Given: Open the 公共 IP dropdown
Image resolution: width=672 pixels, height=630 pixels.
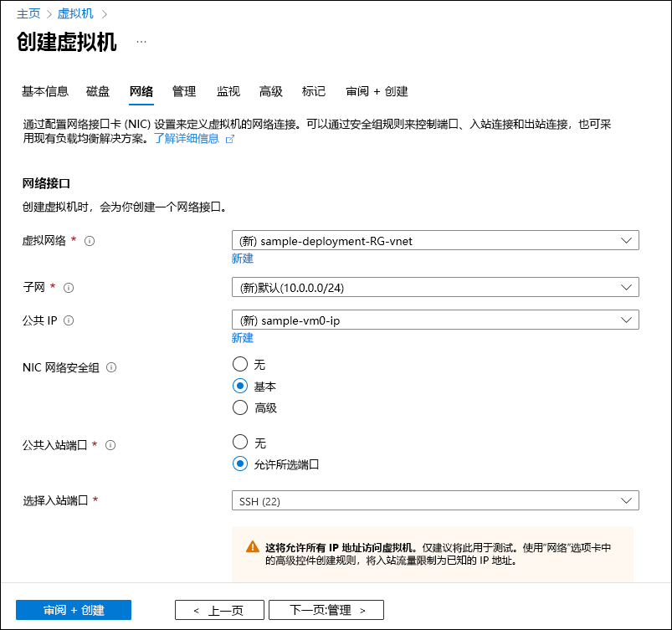Looking at the screenshot, I should tap(434, 320).
